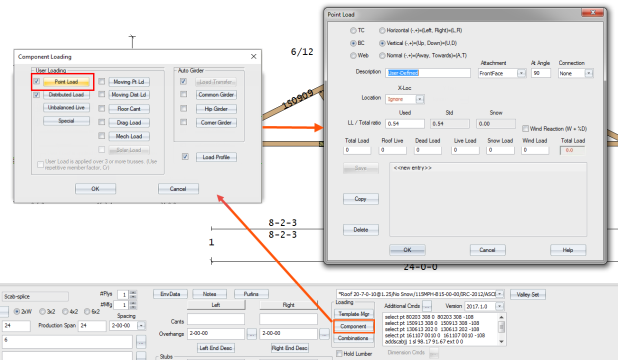Click Delete in the Point Load dialog
The image size is (618, 360).
pos(361,230)
